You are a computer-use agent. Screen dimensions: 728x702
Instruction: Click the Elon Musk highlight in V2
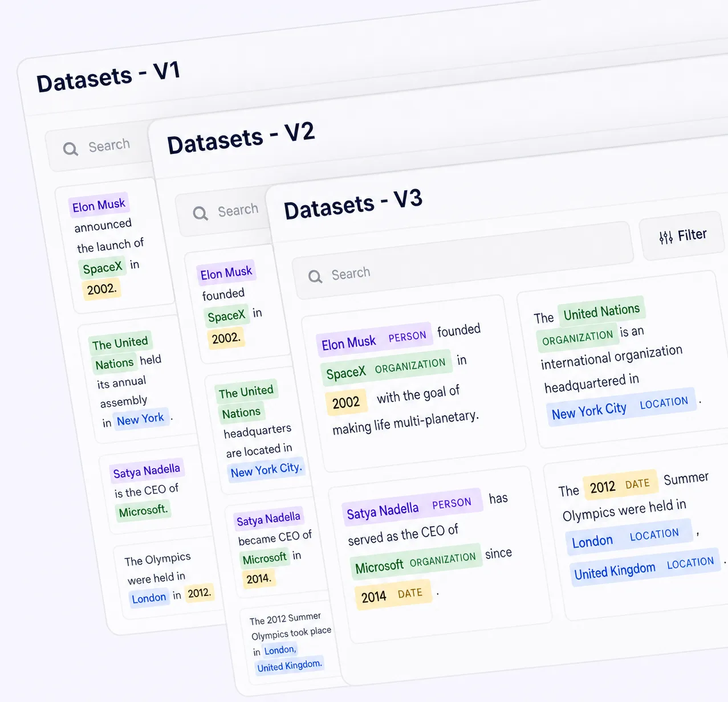point(226,273)
